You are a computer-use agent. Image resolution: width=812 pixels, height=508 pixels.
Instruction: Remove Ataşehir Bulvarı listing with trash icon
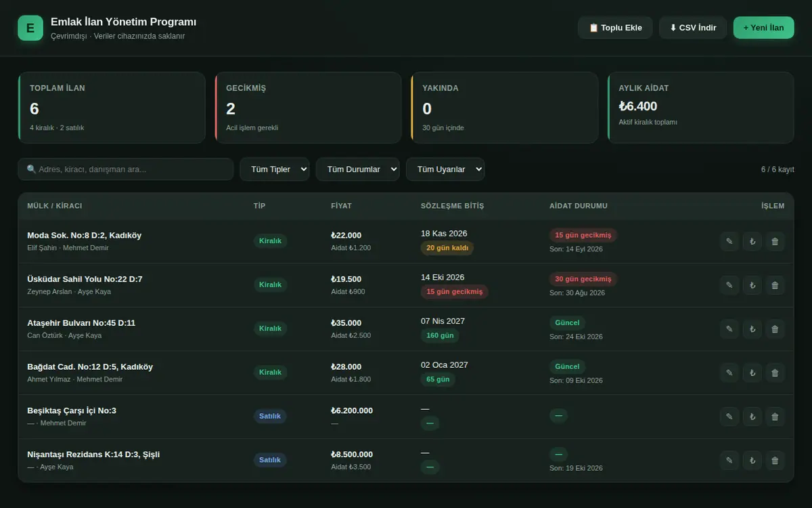click(x=775, y=329)
